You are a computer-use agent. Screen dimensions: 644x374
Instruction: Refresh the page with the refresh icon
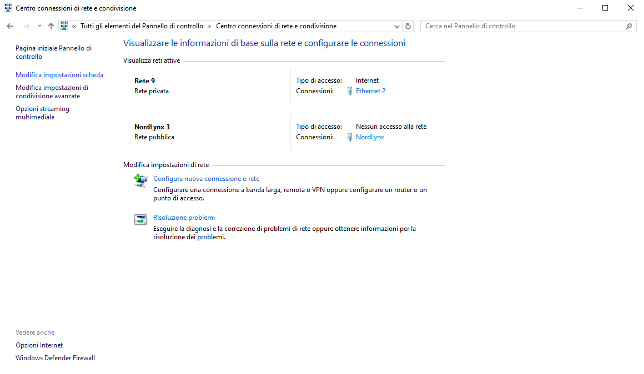point(408,26)
